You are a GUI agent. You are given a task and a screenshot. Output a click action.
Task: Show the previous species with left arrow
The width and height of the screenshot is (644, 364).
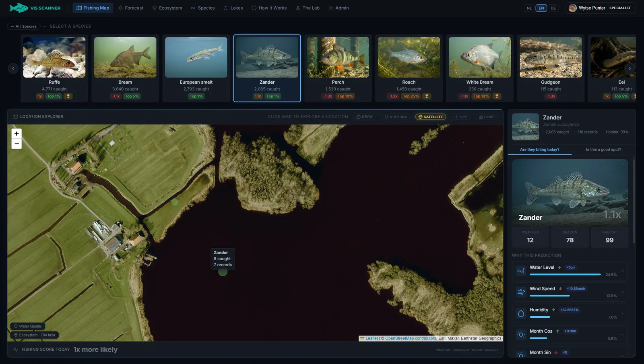click(x=13, y=68)
